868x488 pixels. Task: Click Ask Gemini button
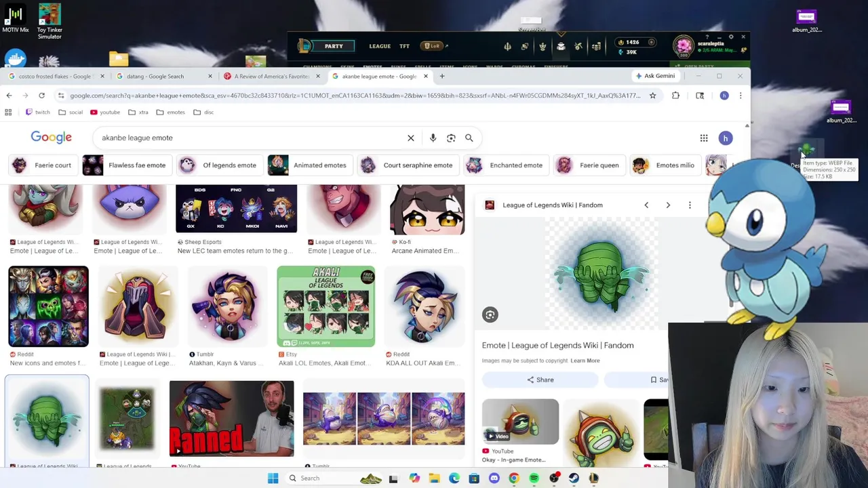[654, 76]
